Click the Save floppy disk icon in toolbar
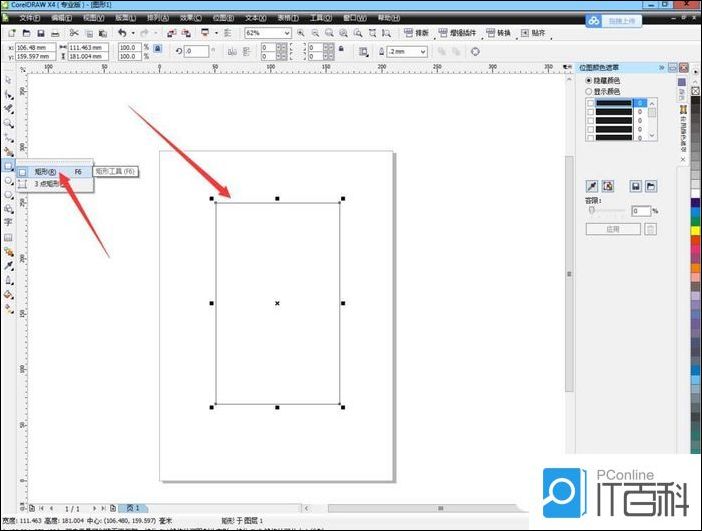The width and height of the screenshot is (702, 531). click(41, 33)
